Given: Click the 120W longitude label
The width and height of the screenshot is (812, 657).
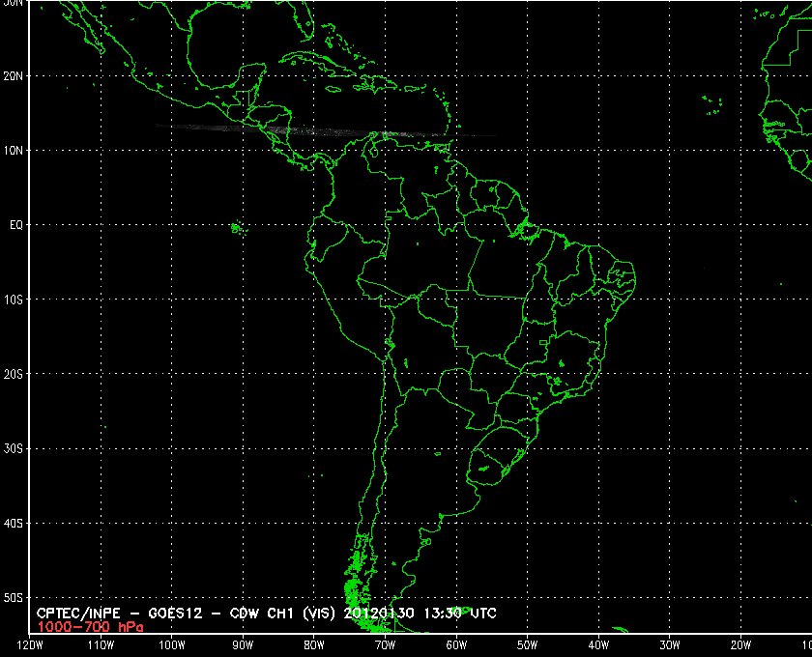Looking at the screenshot, I should tap(30, 645).
